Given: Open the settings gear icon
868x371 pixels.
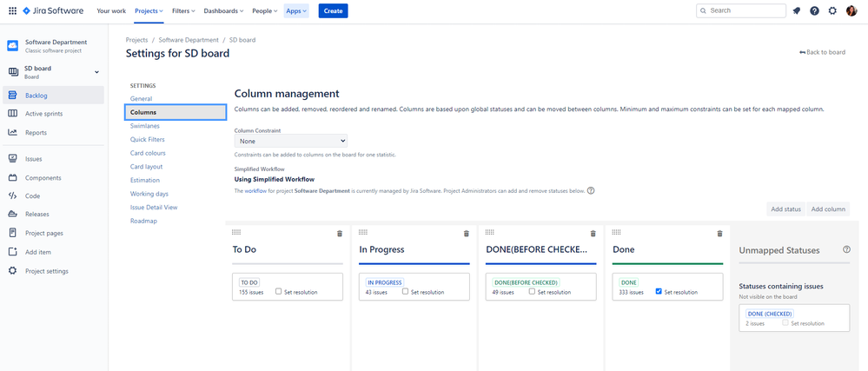Looking at the screenshot, I should (x=832, y=10).
